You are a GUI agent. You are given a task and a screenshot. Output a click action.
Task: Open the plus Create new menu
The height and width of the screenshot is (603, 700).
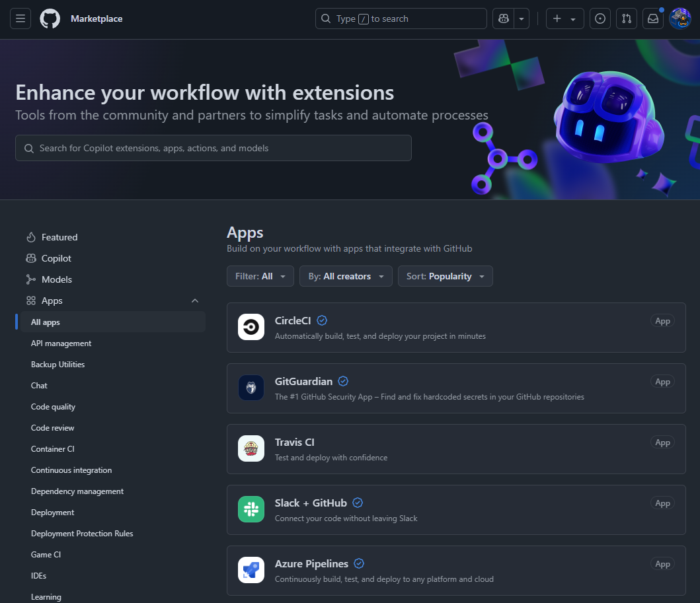click(x=564, y=18)
